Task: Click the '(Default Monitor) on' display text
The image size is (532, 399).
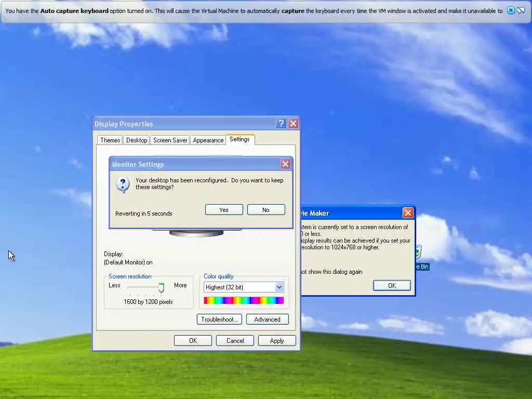Action: coord(128,262)
